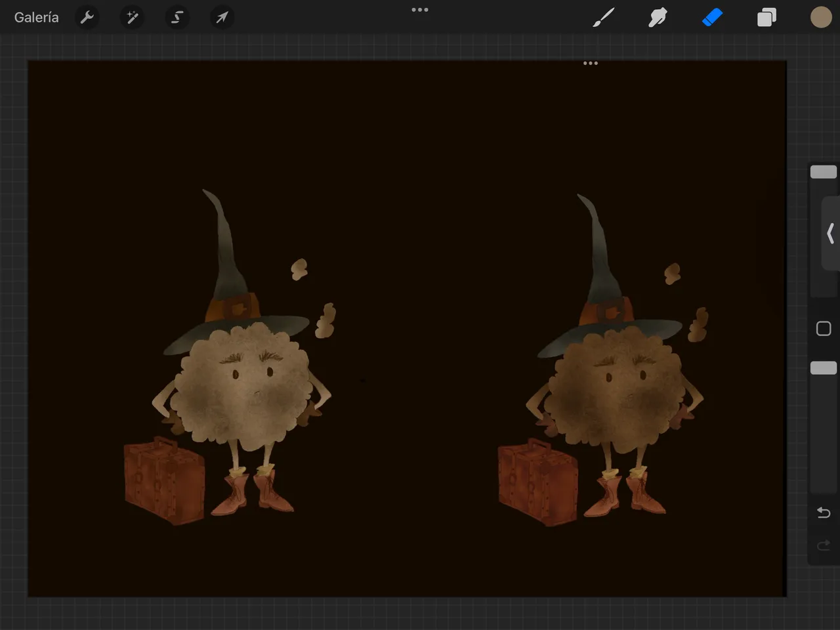Click the brush opacity slider handle
840x630 pixels.
(823, 367)
